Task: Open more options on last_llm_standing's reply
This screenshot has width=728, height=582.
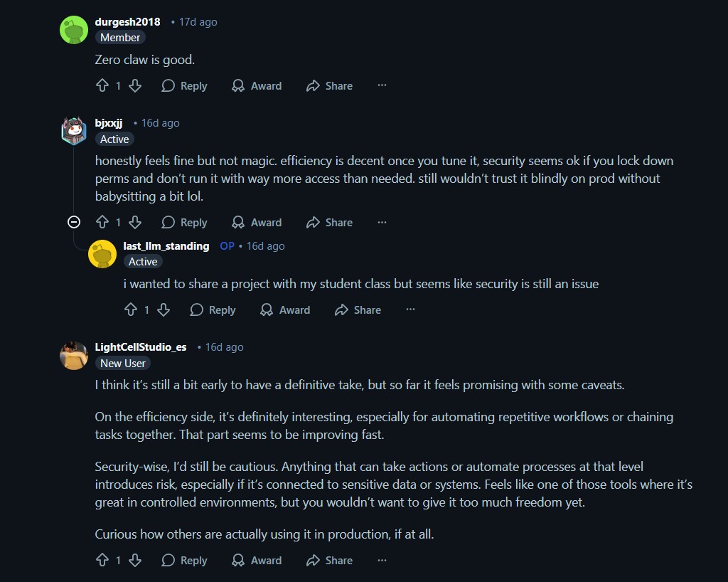Action: pyautogui.click(x=410, y=309)
